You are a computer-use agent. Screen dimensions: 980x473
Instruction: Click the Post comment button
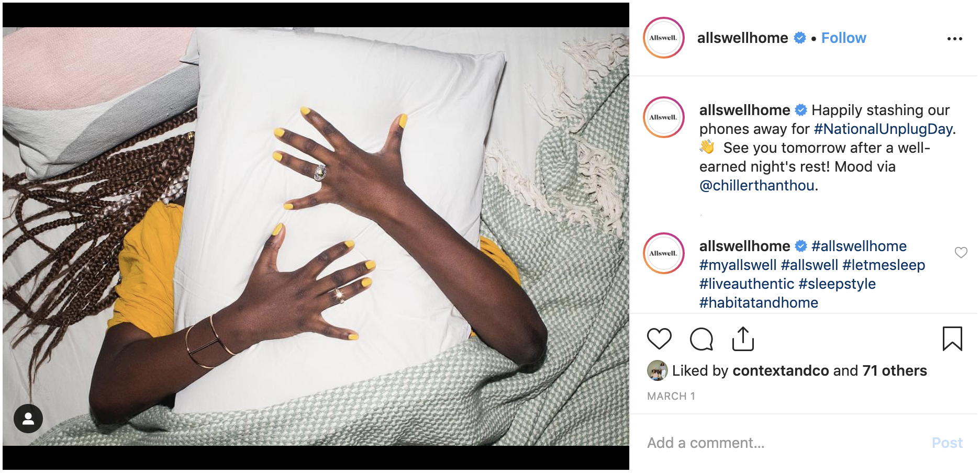(x=947, y=443)
